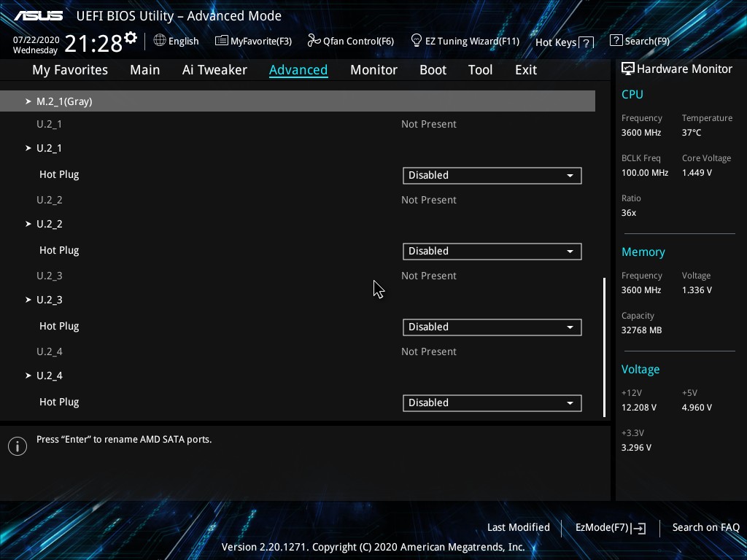This screenshot has width=747, height=560.
Task: Open the U.2_1 Hot Plug dropdown
Action: [x=492, y=176]
